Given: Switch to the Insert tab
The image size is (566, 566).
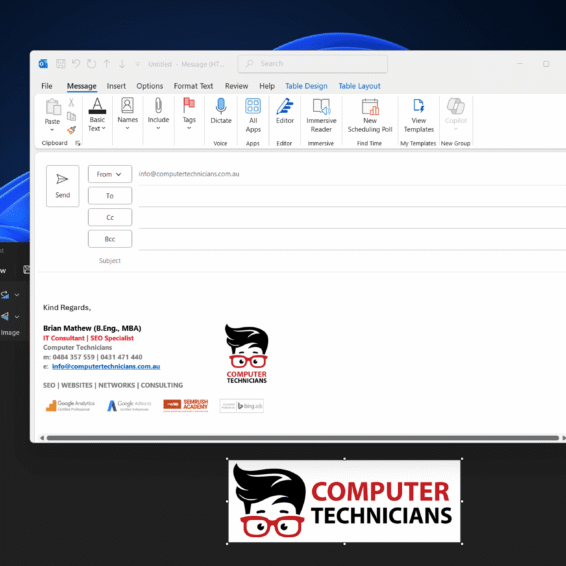Looking at the screenshot, I should (x=116, y=86).
